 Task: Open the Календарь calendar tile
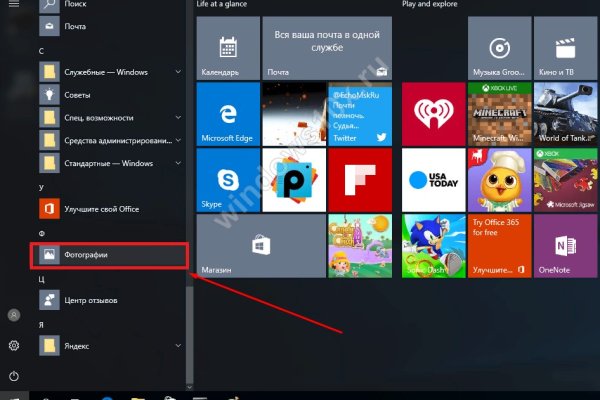(227, 50)
